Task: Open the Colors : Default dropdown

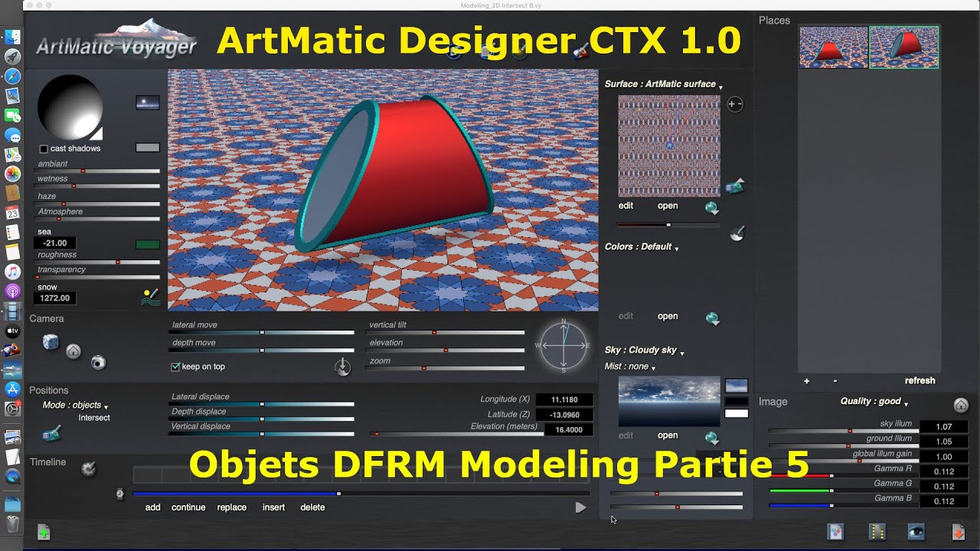Action: [642, 247]
